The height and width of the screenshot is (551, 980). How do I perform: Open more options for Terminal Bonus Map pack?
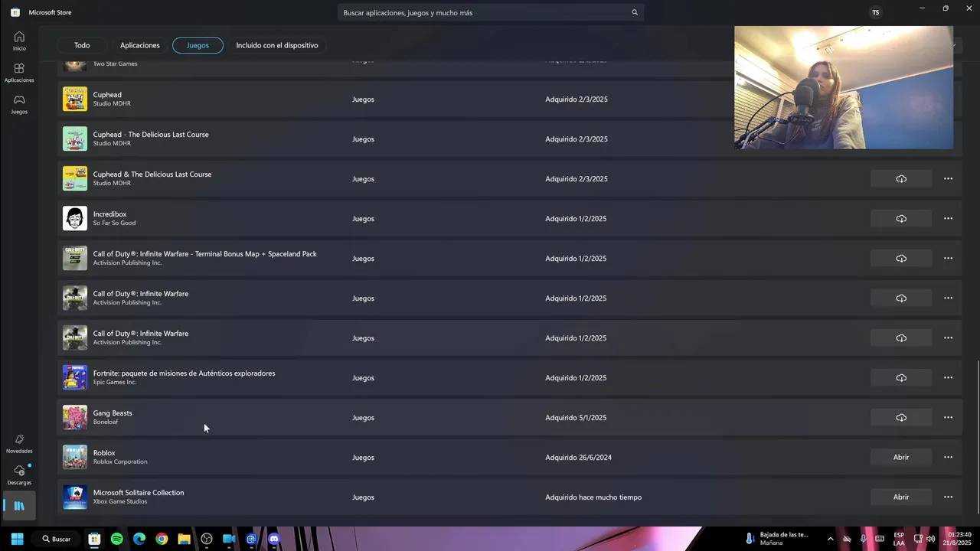point(948,259)
